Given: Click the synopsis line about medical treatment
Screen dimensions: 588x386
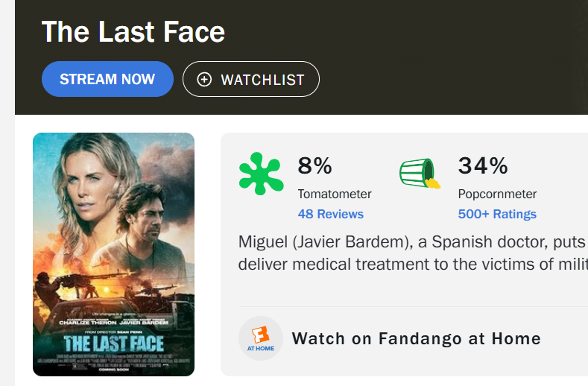Looking at the screenshot, I should coord(412,264).
